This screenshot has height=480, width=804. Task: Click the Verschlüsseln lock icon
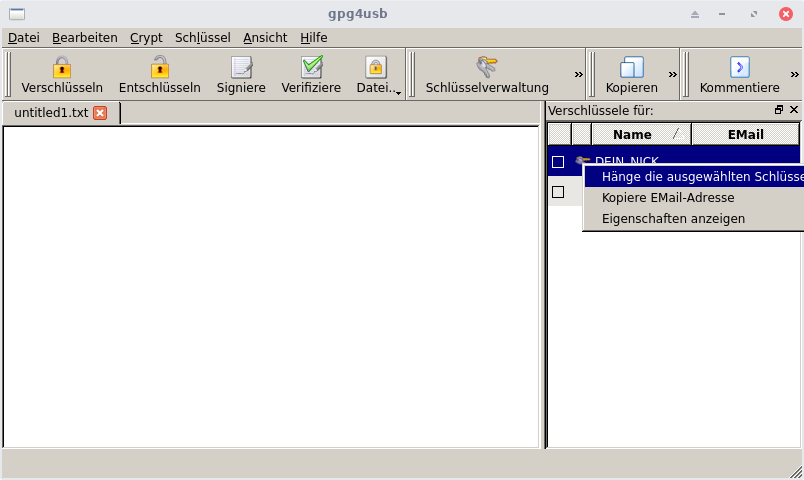62,67
